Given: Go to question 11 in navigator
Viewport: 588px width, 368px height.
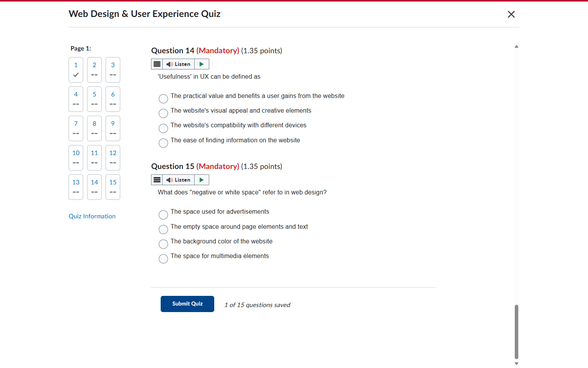Looking at the screenshot, I should pos(94,158).
